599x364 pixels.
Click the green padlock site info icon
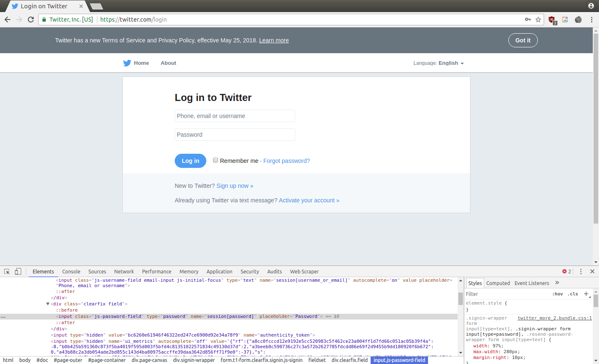pyautogui.click(x=44, y=20)
